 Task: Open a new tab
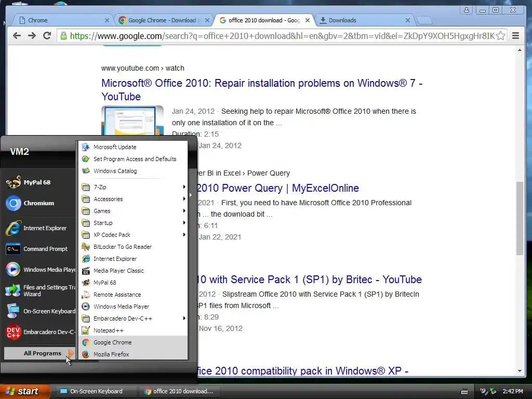[424, 20]
